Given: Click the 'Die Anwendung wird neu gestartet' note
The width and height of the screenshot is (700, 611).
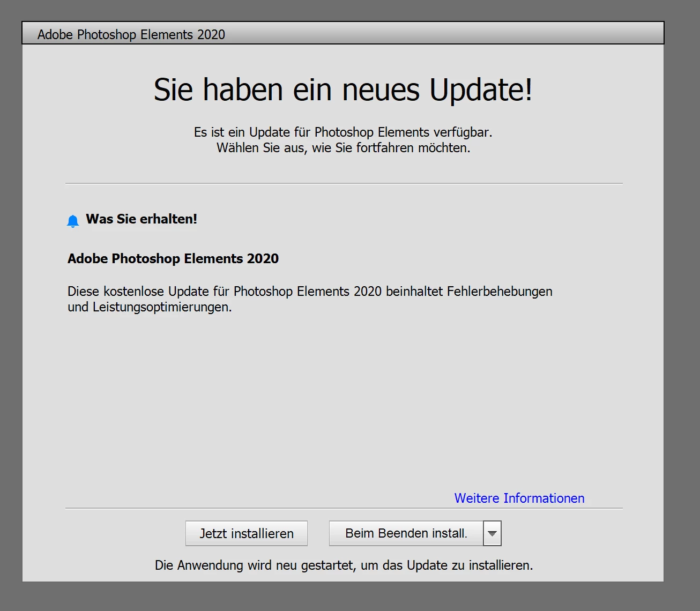Looking at the screenshot, I should [344, 565].
